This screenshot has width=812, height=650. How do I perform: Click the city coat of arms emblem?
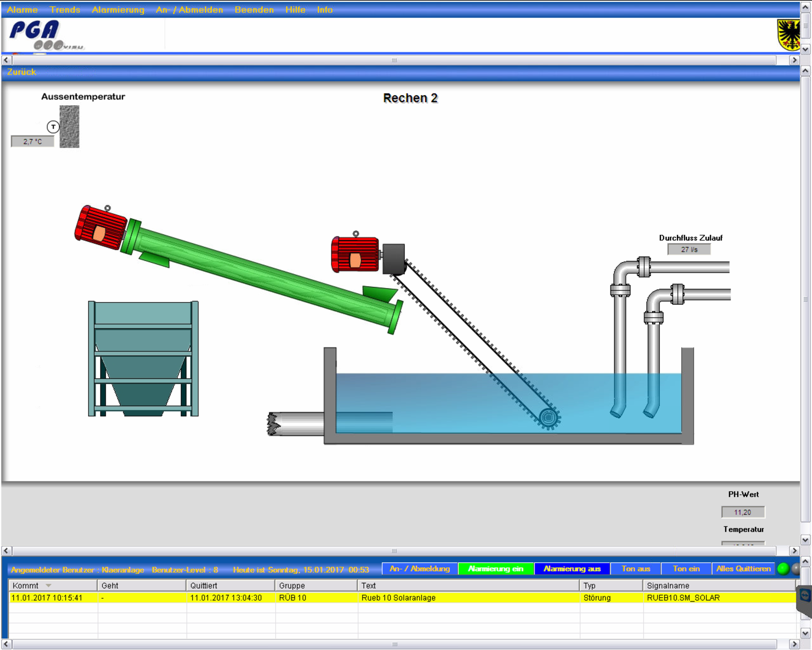click(788, 35)
